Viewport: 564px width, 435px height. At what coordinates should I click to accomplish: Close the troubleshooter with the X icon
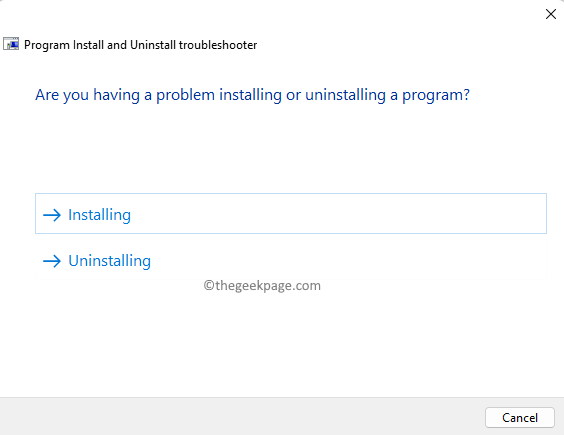(x=551, y=14)
